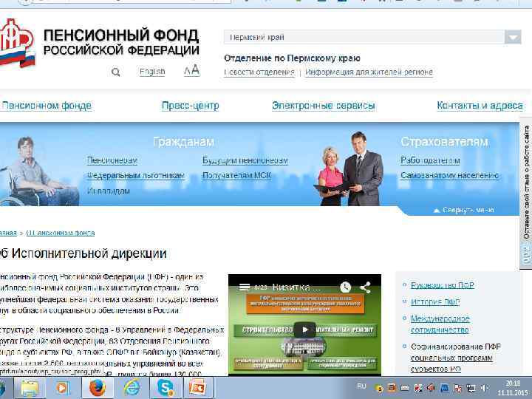Open the Контакты и адреса menu

[480, 106]
